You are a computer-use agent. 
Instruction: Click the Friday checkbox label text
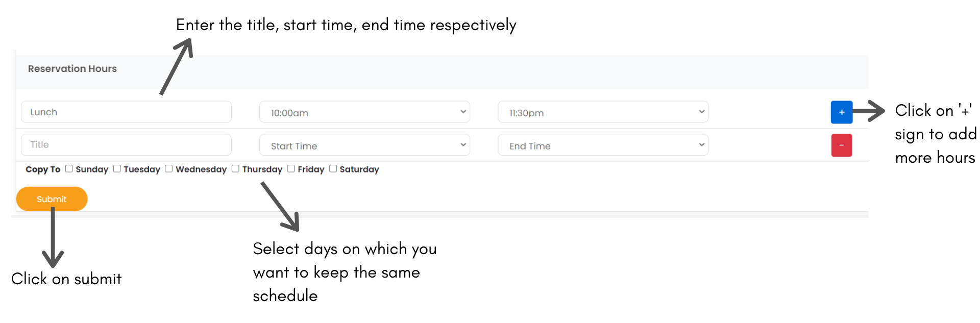point(311,169)
